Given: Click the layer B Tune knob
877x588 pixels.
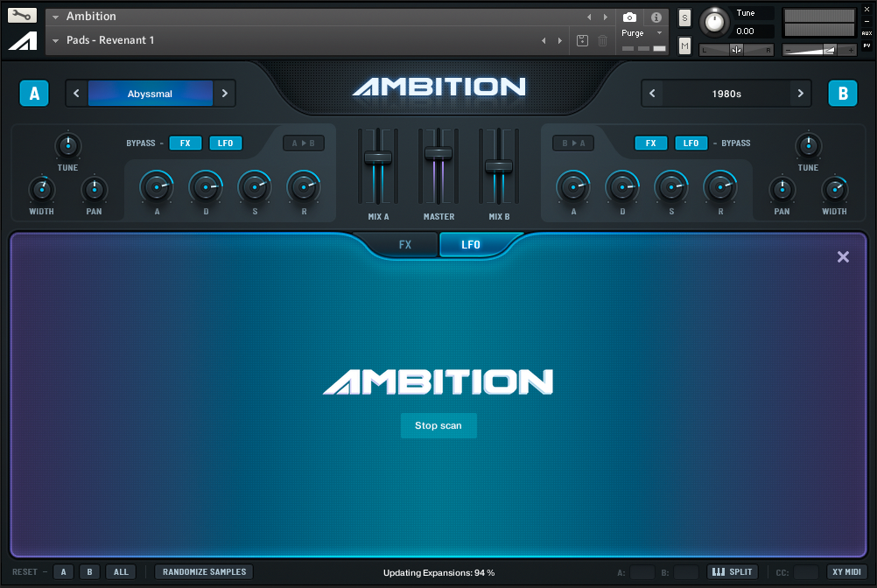Looking at the screenshot, I should [808, 145].
